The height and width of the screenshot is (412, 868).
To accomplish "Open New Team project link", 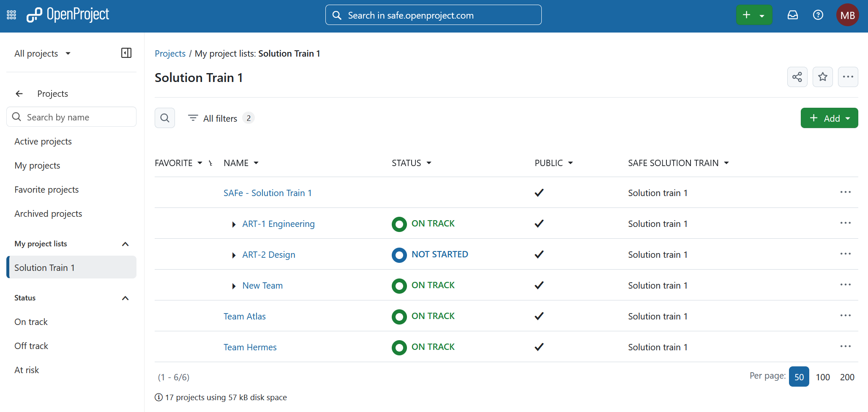I will point(262,286).
